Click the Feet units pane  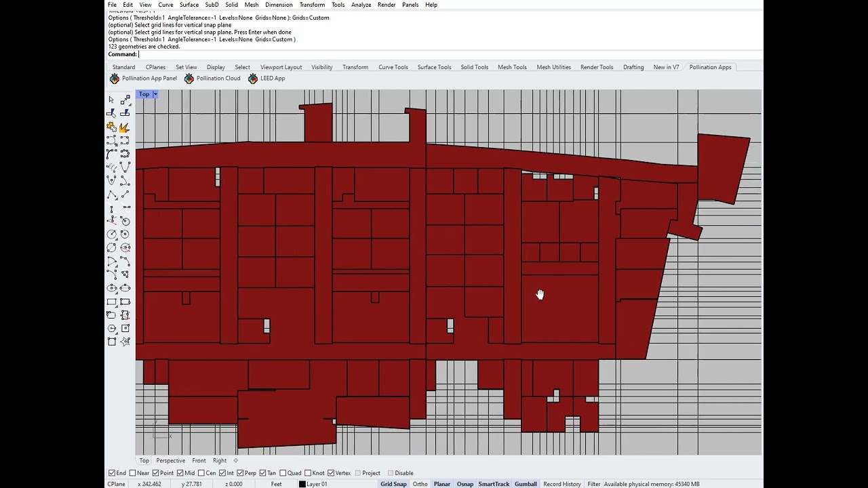point(277,484)
